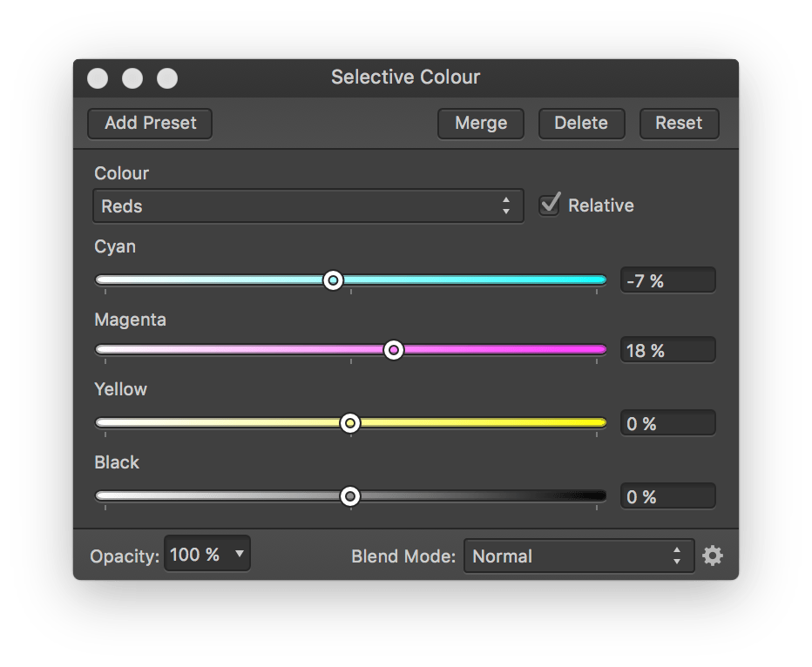
Task: Click the Magenta 18 % input box
Action: click(x=667, y=350)
